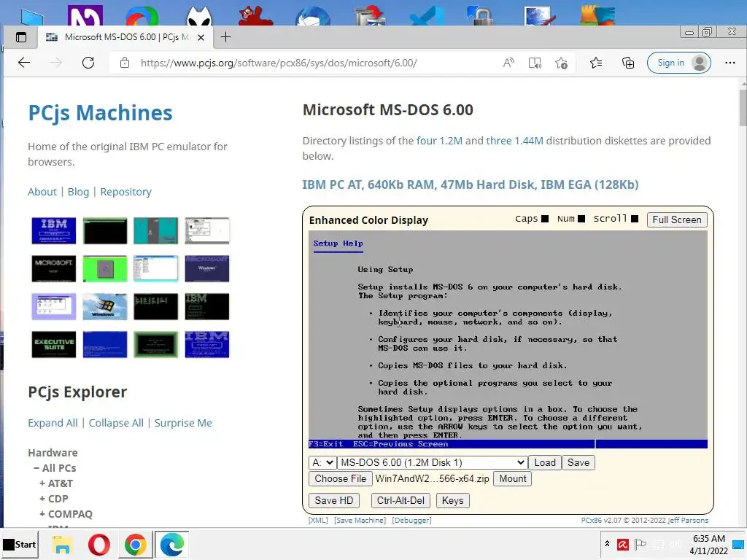
Task: Open the Favorites list
Action: [x=596, y=63]
